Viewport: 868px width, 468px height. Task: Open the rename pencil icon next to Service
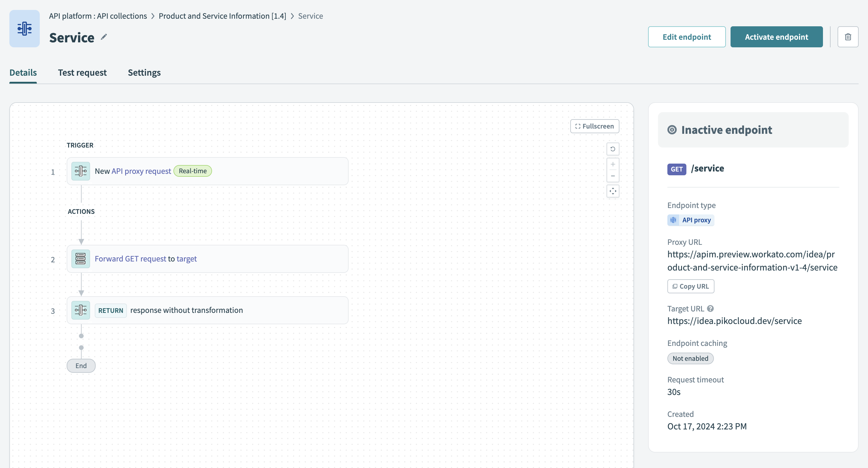[x=104, y=37]
